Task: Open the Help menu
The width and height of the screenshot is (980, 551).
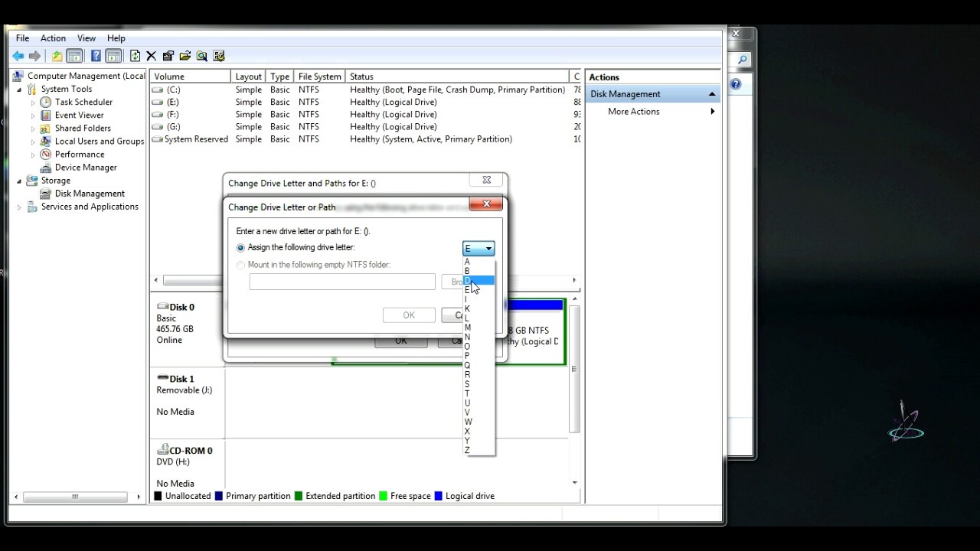Action: (x=116, y=38)
